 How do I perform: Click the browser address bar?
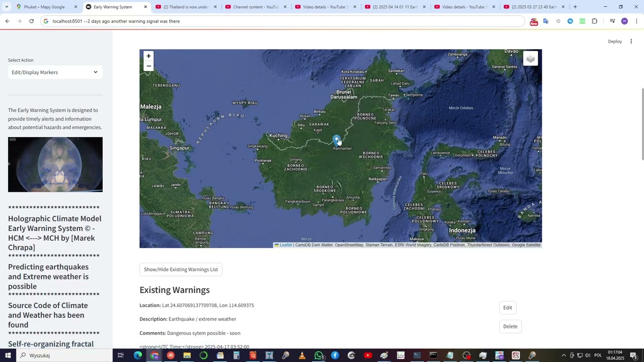[x=282, y=21]
